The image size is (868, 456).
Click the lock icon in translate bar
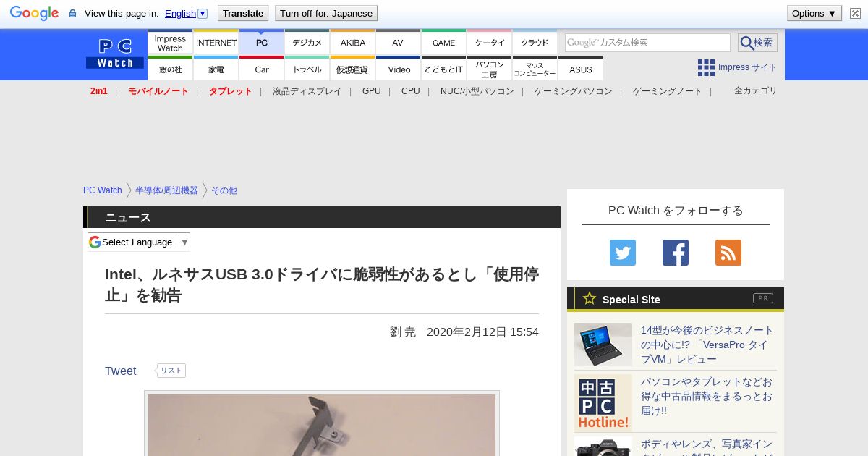pyautogui.click(x=72, y=13)
